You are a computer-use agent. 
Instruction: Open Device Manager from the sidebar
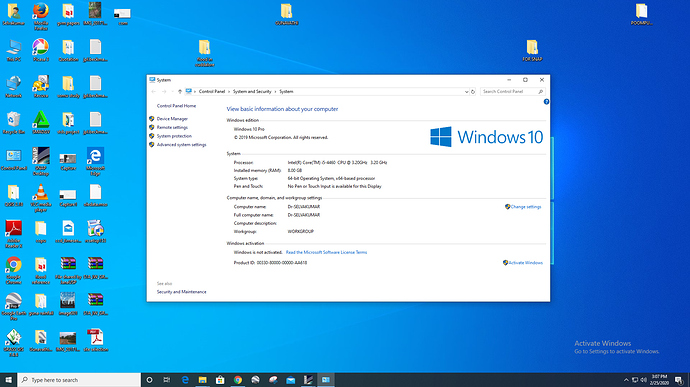(x=172, y=119)
